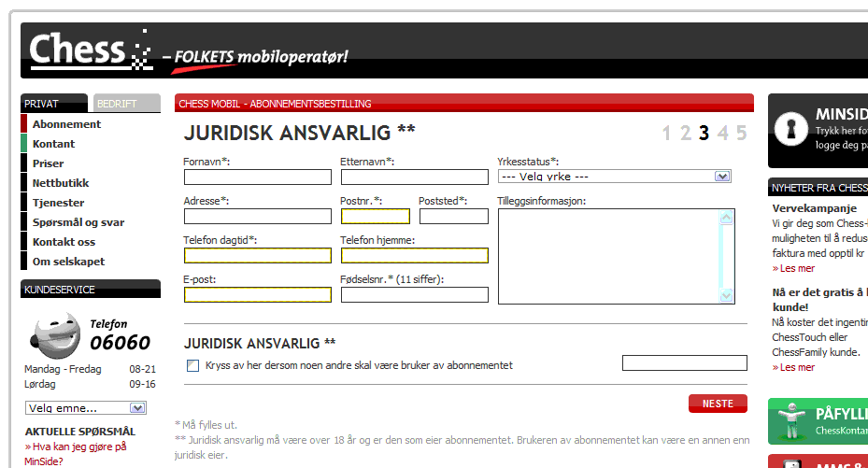Click step number 2 in the progress
Viewport: 868px width, 468px height.
(685, 133)
